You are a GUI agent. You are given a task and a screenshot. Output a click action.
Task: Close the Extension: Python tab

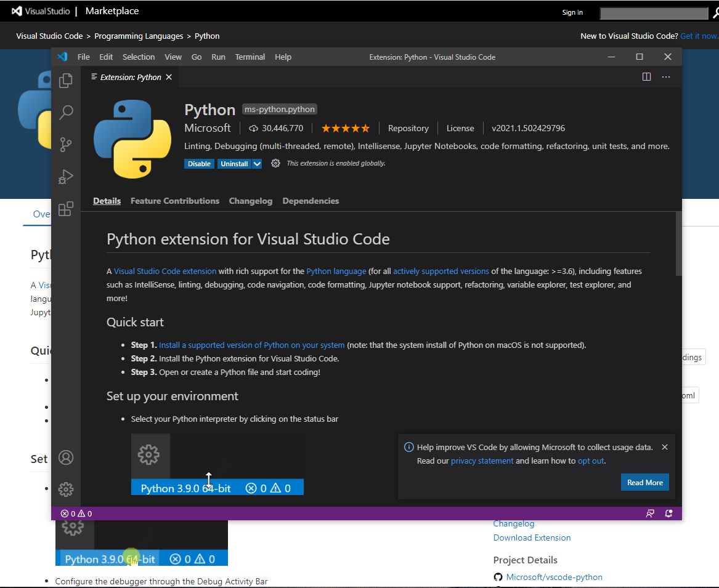[169, 77]
